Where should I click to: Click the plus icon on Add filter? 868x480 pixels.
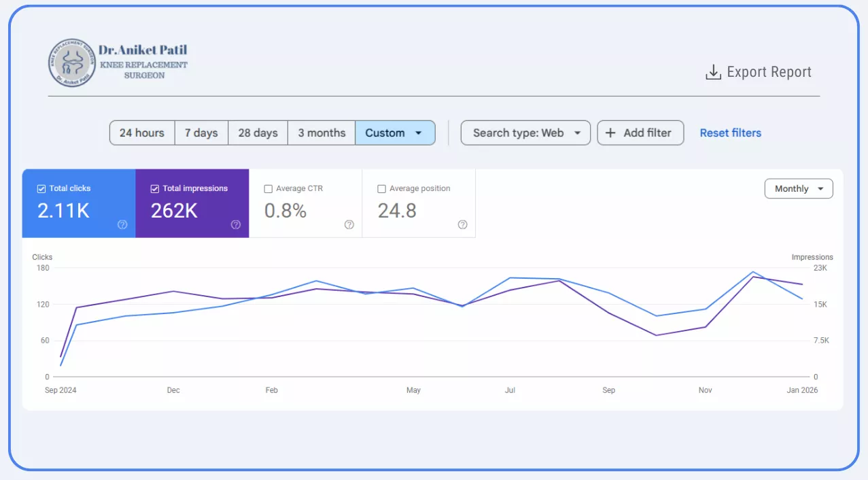[610, 133]
